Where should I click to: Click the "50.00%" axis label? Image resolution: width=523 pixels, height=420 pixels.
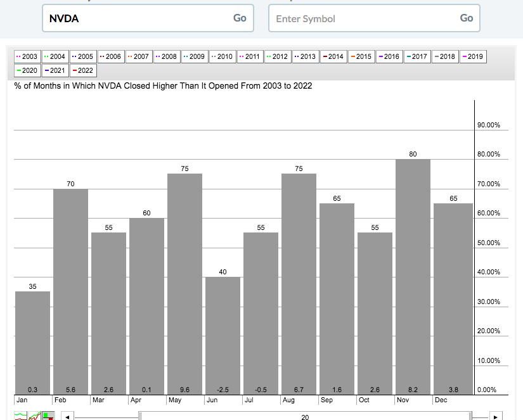coord(489,243)
